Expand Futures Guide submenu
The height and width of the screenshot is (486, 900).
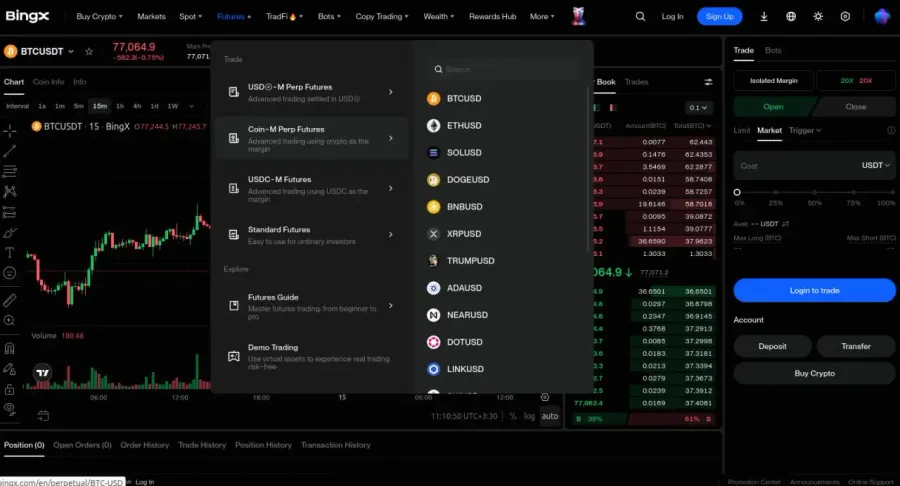coord(391,306)
